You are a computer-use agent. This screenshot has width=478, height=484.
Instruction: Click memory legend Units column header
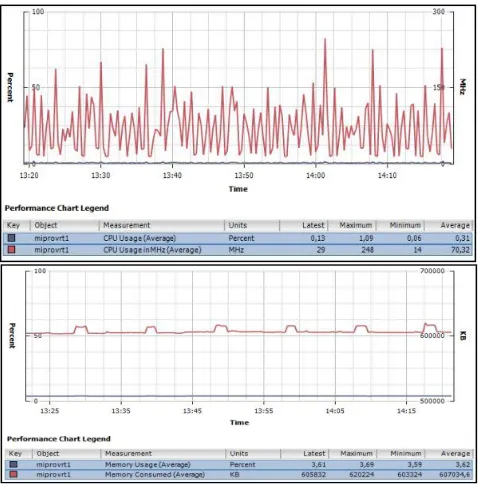click(253, 454)
